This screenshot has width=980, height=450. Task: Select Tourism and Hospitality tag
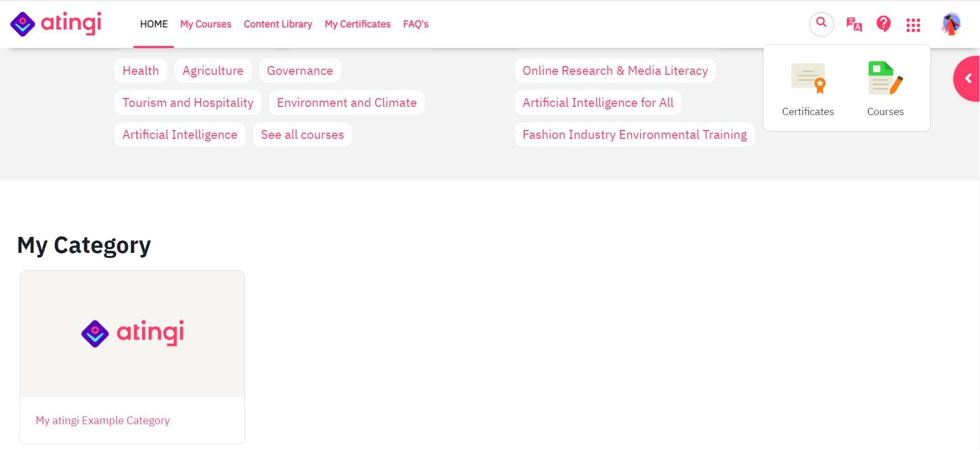(x=188, y=103)
